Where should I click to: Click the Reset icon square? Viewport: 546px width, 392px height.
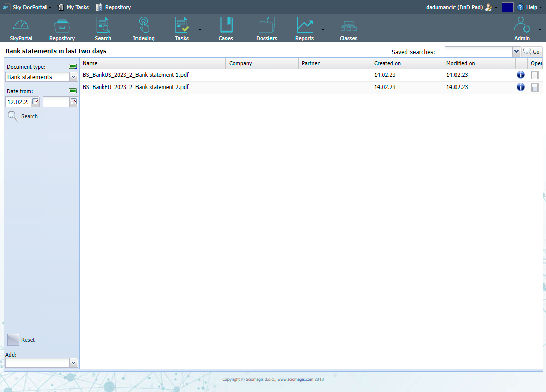pos(13,340)
